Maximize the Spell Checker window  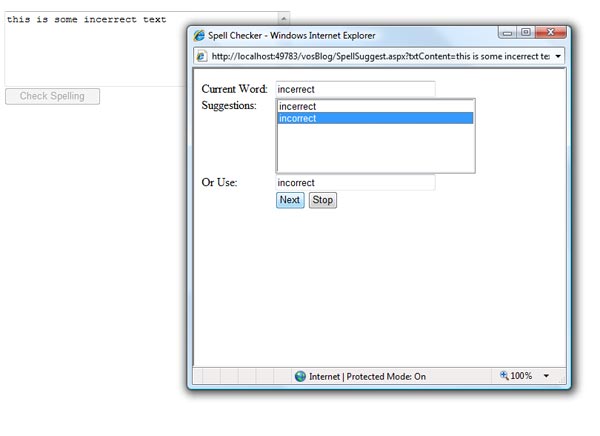[x=526, y=33]
